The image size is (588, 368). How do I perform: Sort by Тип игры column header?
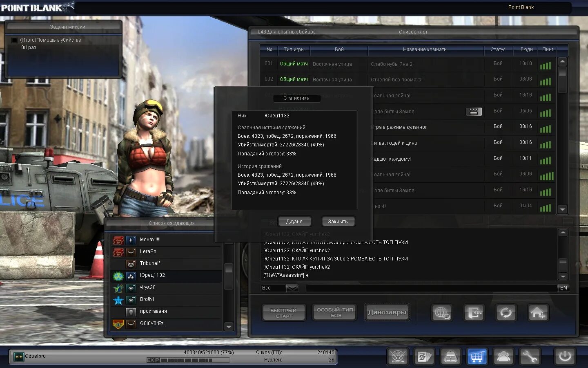pyautogui.click(x=294, y=49)
